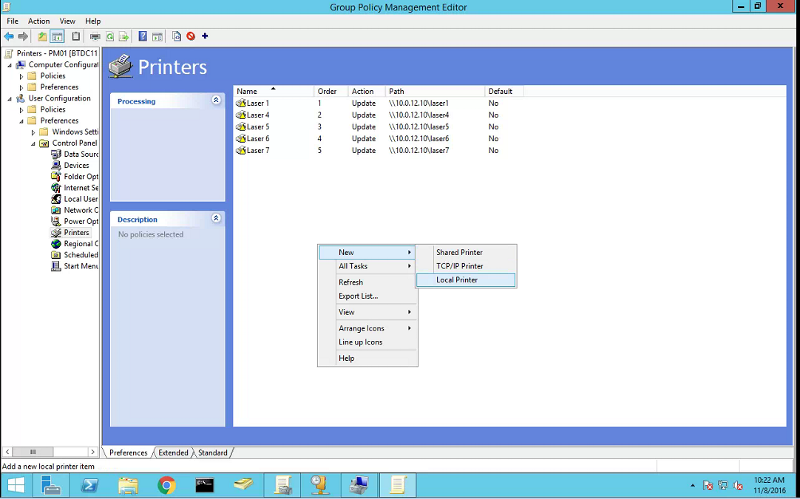Click the Windows Start button
This screenshot has height=499, width=800.
click(16, 485)
